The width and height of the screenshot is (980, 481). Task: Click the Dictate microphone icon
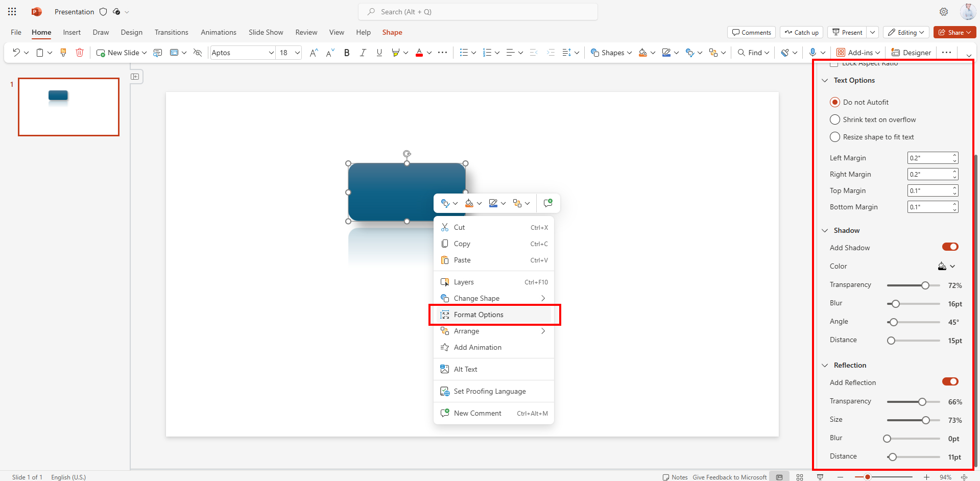click(x=812, y=53)
